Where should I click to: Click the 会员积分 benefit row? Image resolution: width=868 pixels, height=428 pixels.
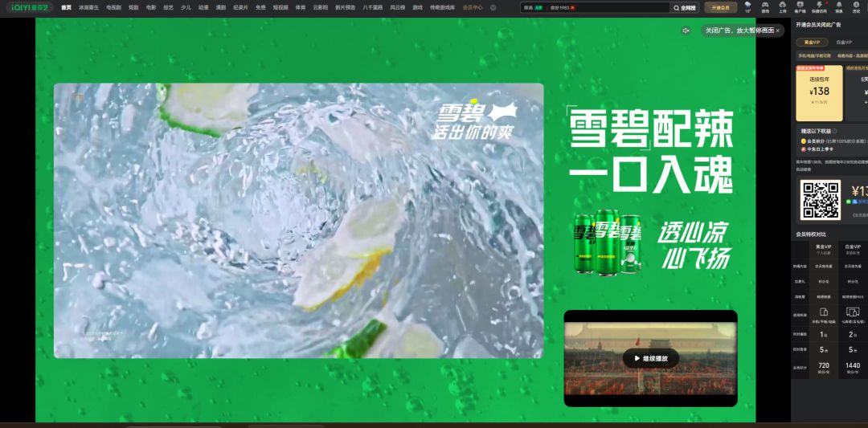(833, 141)
